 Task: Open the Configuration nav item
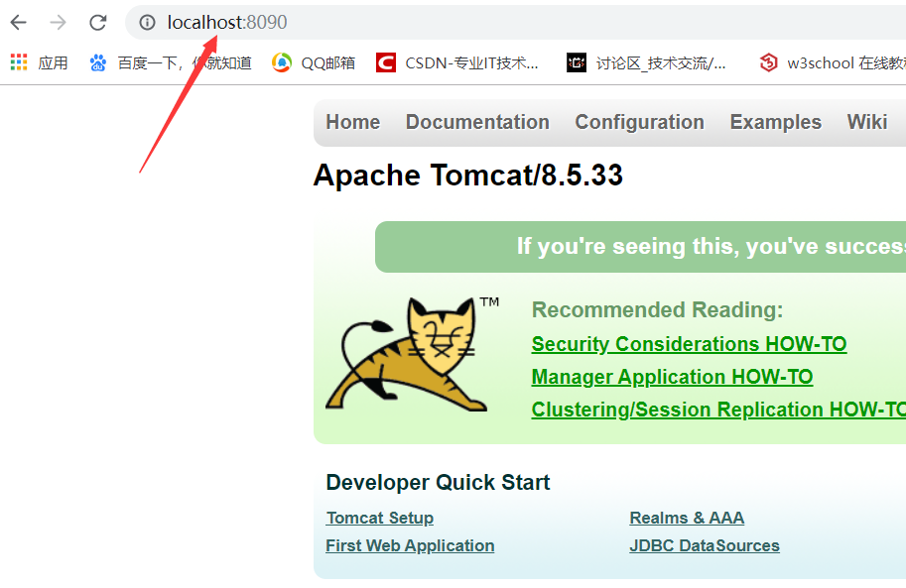(x=640, y=122)
